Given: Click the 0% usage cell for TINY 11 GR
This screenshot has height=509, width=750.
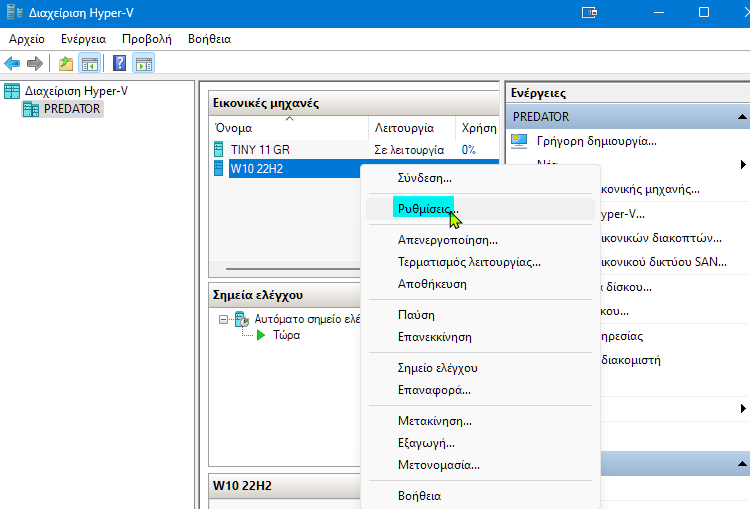Looking at the screenshot, I should pos(469,150).
